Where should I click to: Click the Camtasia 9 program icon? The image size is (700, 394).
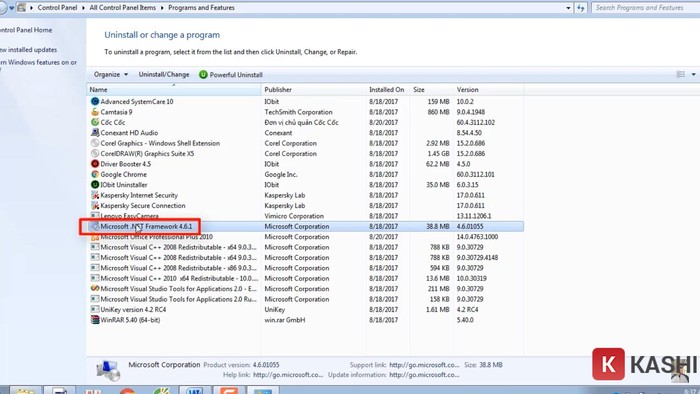pos(95,112)
